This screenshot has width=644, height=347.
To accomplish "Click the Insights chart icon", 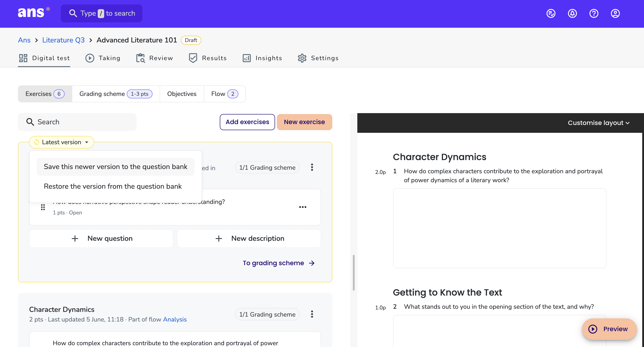I will coord(247,58).
